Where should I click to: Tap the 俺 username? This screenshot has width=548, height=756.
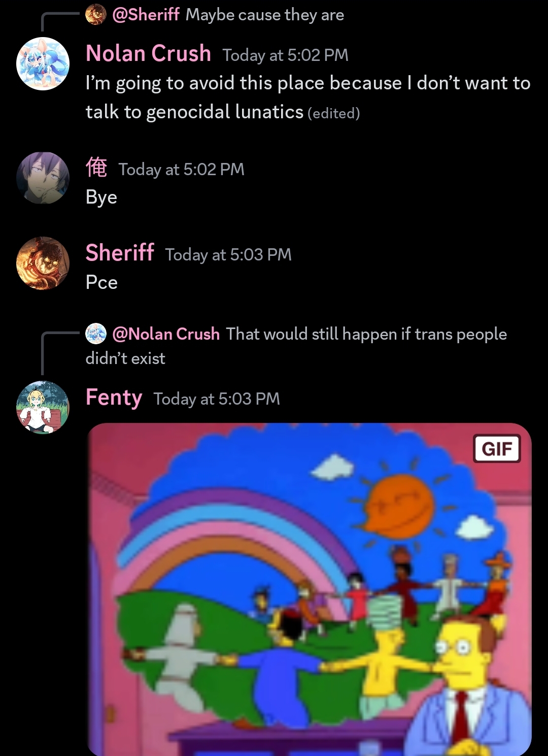click(96, 168)
